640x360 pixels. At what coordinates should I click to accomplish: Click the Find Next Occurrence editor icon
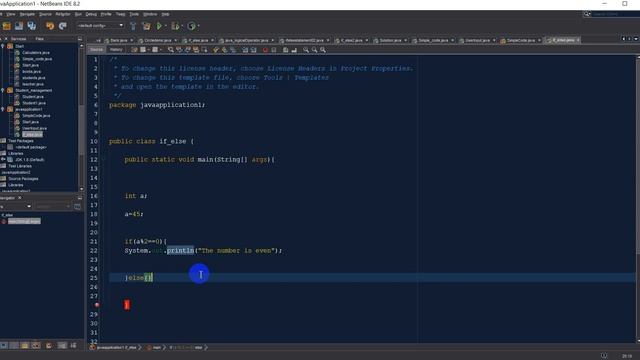[187, 50]
